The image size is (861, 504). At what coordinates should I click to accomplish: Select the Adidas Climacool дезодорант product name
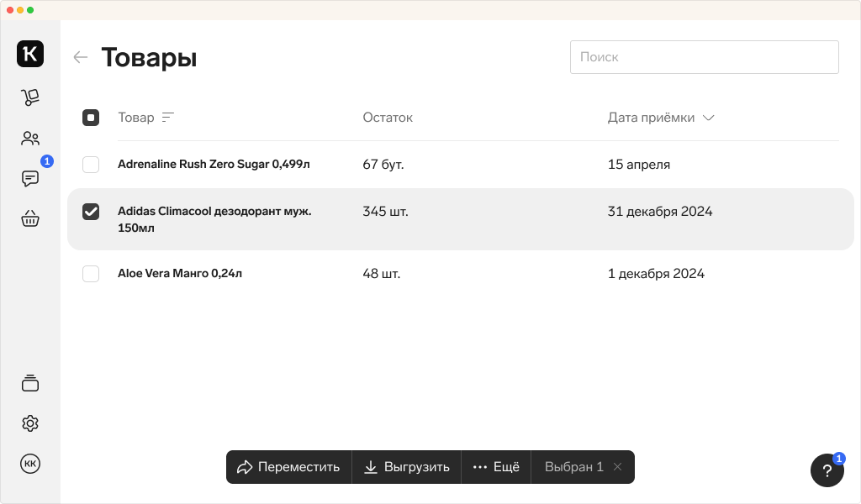tap(214, 219)
